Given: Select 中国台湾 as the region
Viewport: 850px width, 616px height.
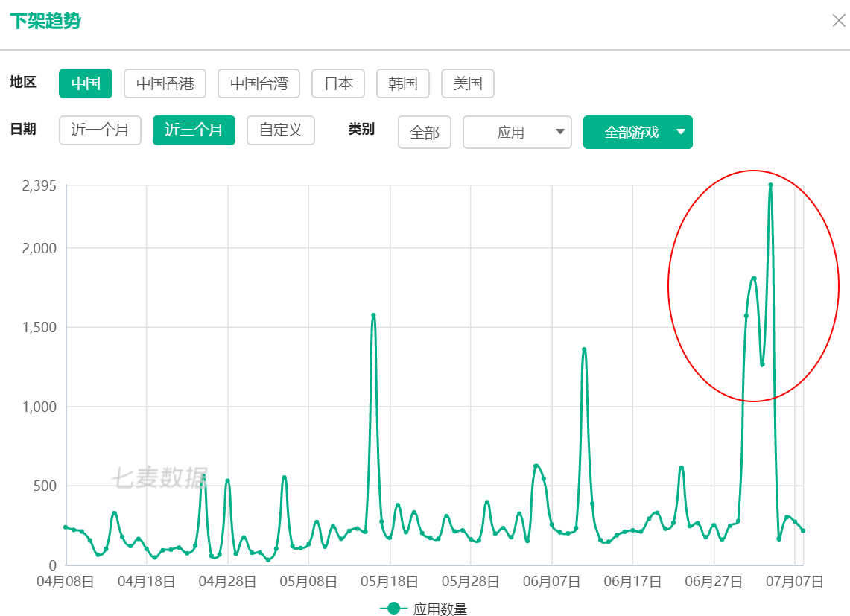Looking at the screenshot, I should 259,83.
